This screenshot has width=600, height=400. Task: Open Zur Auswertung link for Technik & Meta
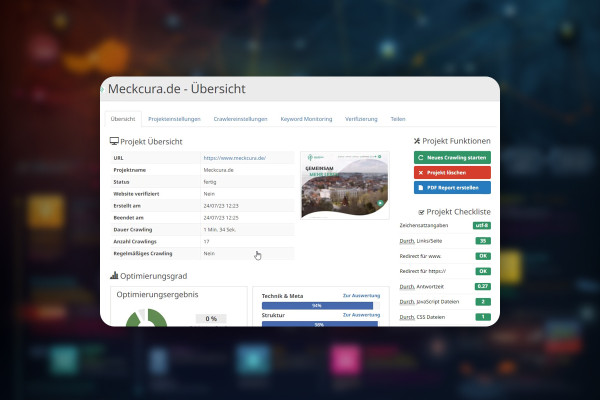(x=361, y=296)
